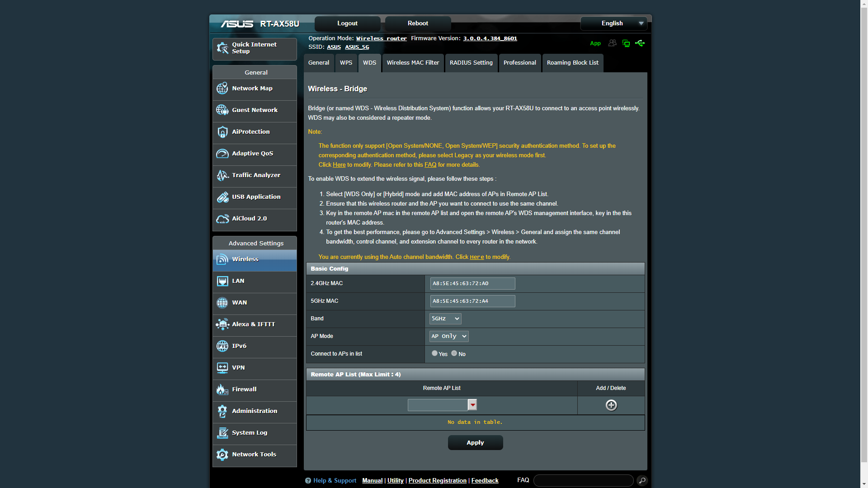Open the FAQ link in the note
This screenshot has width=868, height=488.
pyautogui.click(x=430, y=165)
